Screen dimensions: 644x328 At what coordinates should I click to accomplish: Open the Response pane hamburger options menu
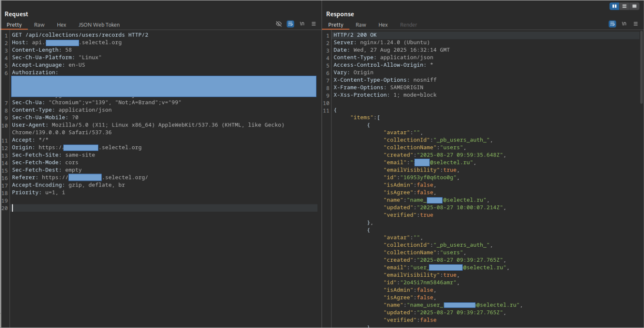click(635, 24)
